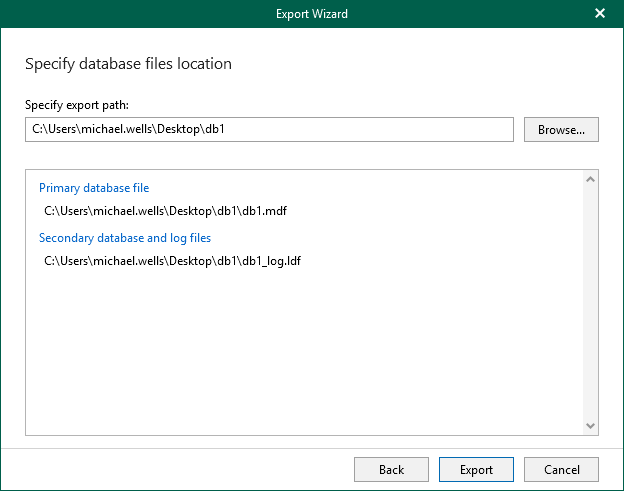Go to the previous step with Back
Image resolution: width=624 pixels, height=491 pixels.
[391, 470]
